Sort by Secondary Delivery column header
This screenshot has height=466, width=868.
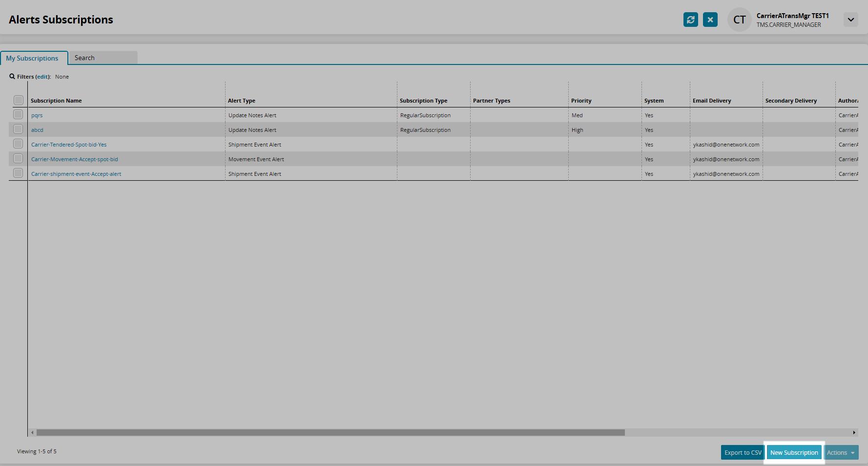[791, 101]
